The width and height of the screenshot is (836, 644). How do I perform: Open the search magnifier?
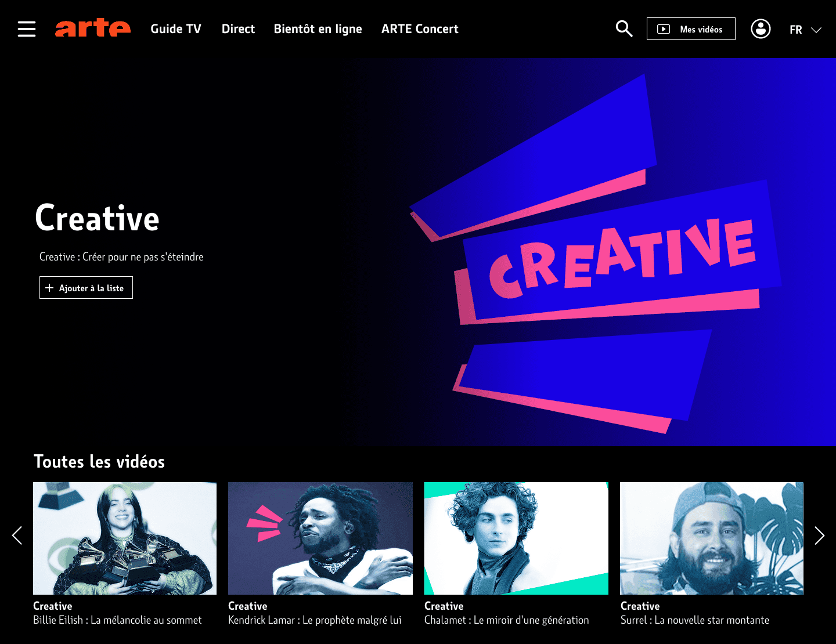tap(624, 28)
